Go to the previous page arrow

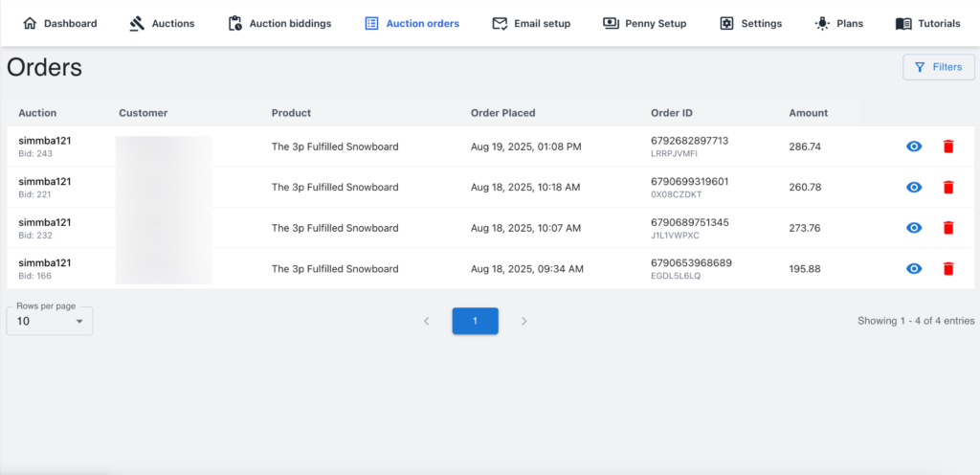[x=426, y=321]
